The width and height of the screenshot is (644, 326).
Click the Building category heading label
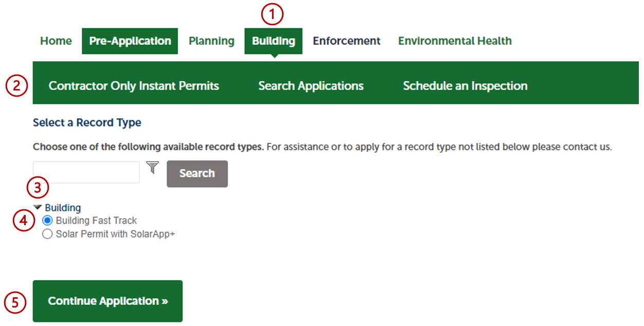[63, 207]
